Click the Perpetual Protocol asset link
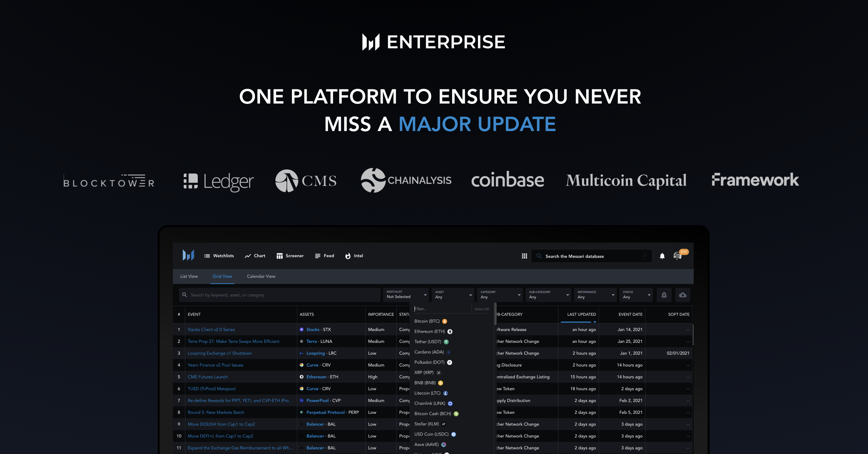The width and height of the screenshot is (868, 454). click(x=325, y=412)
